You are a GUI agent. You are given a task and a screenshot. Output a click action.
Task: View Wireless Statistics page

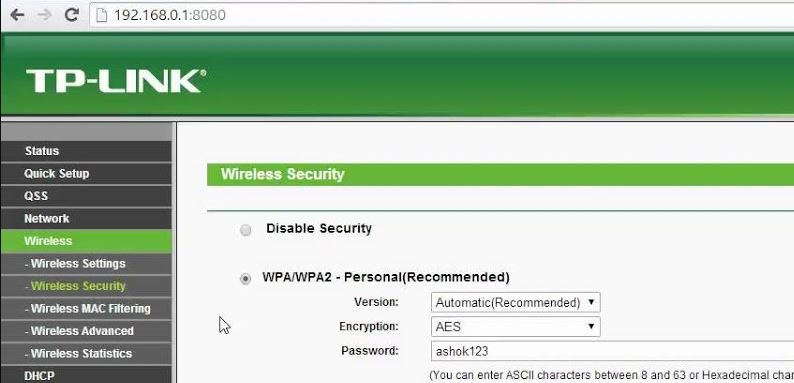86,354
